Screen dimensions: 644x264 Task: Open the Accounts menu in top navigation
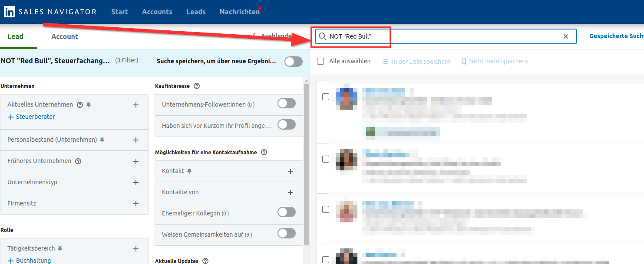click(x=157, y=12)
